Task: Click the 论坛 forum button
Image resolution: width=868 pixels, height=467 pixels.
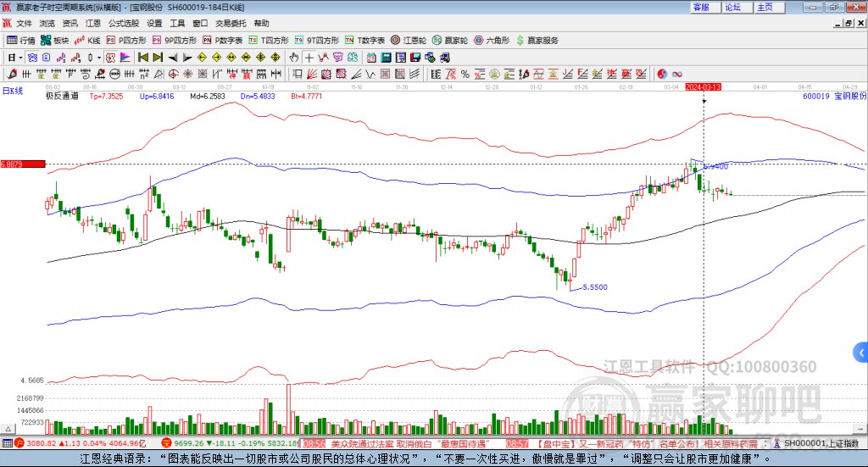Action: coord(732,7)
